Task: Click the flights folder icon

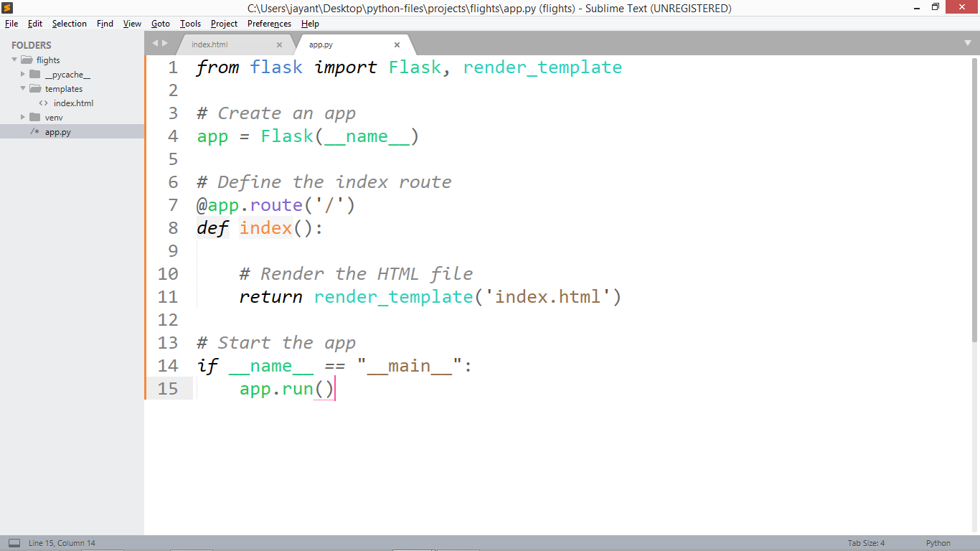Action: pos(26,60)
